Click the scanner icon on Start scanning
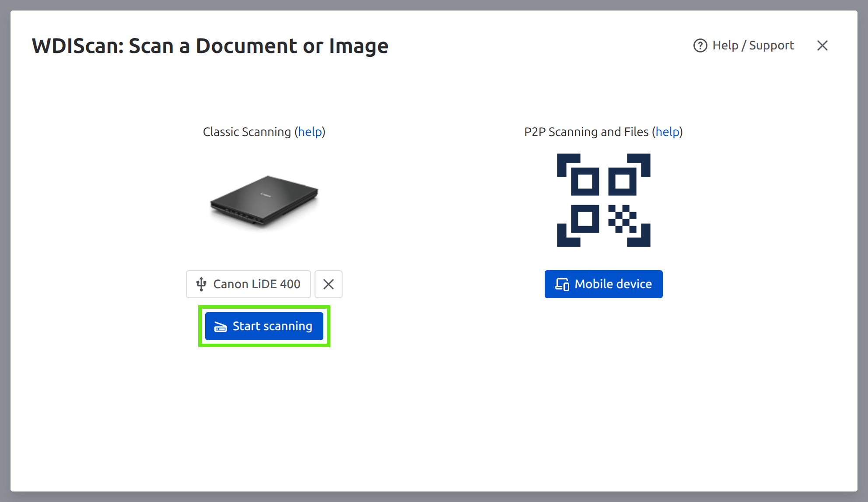Viewport: 868px width, 502px height. coord(220,327)
